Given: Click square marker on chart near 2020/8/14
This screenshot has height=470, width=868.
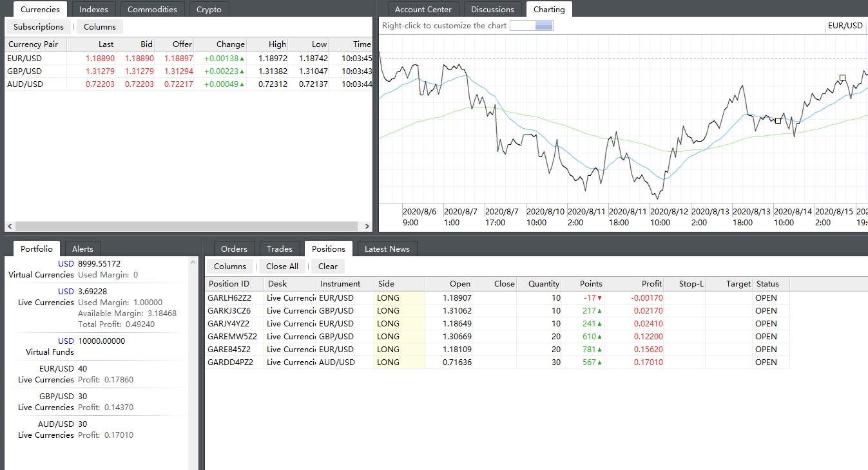Looking at the screenshot, I should point(778,120).
